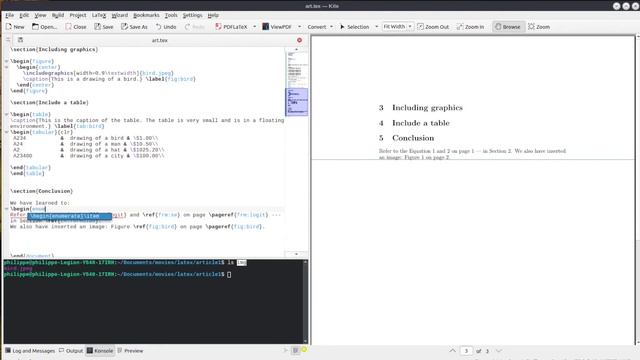Activate the Browse tool
The height and width of the screenshot is (360, 640).
508,27
